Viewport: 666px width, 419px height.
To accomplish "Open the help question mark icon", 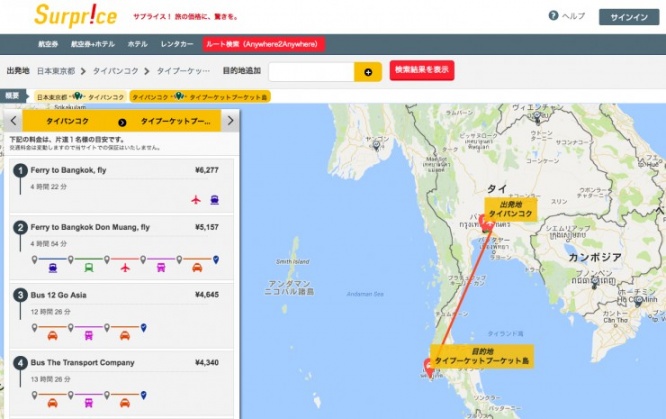I will click(x=553, y=16).
